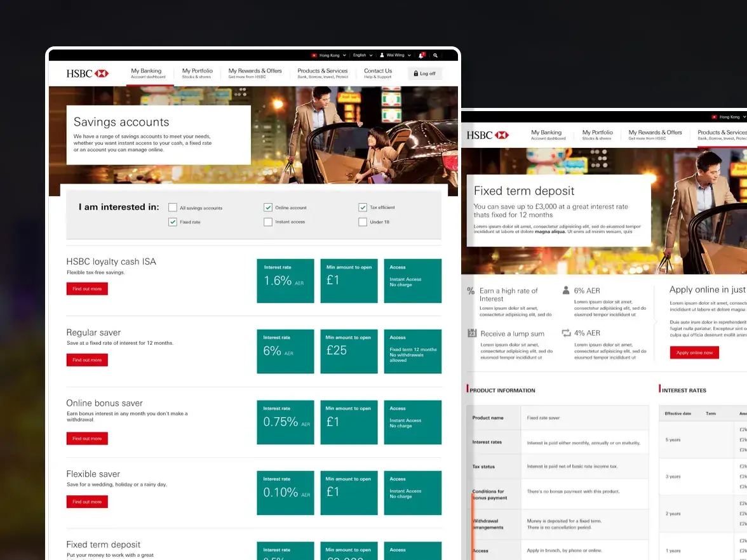The height and width of the screenshot is (560, 747).
Task: Click the £25 Min amount to open tile
Action: point(349,352)
